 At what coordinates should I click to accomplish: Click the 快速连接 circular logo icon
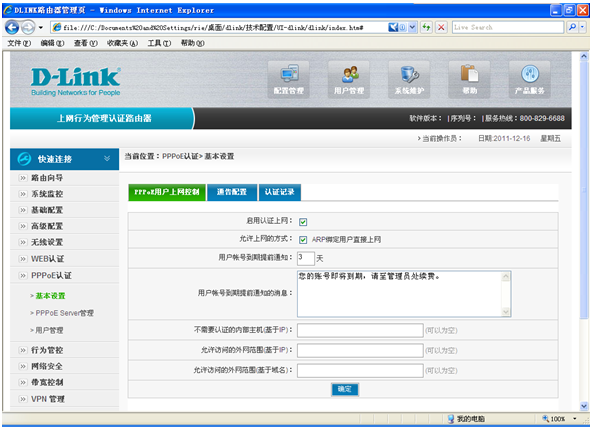(x=24, y=159)
